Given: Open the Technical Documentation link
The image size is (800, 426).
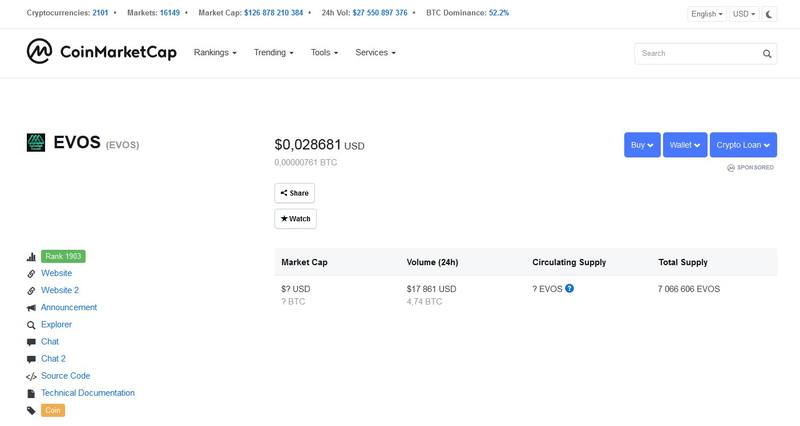Looking at the screenshot, I should [88, 393].
